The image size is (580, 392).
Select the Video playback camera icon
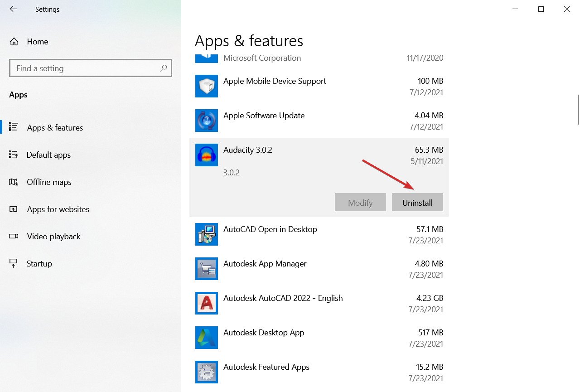[x=13, y=236]
